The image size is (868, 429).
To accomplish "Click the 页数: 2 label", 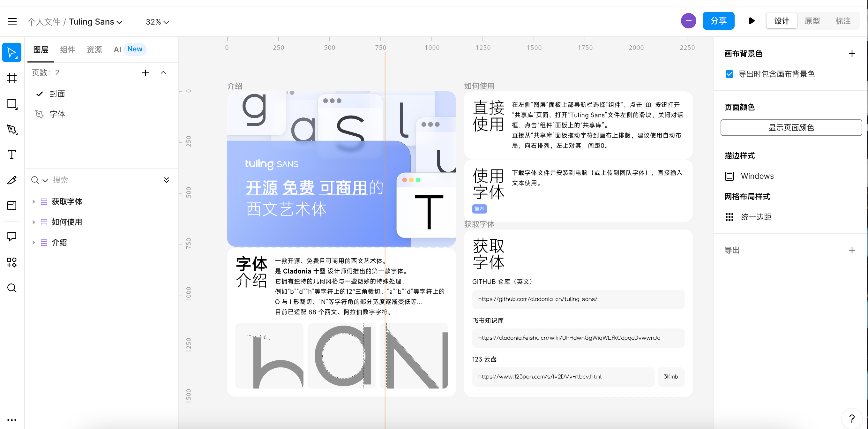I will point(46,73).
